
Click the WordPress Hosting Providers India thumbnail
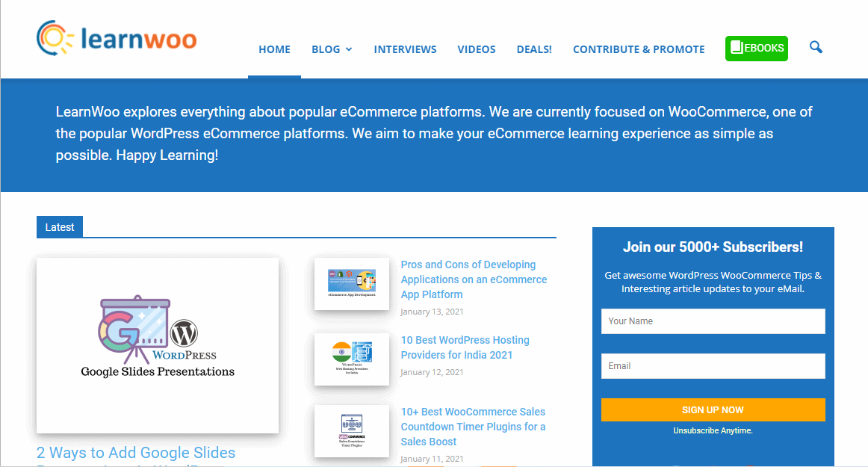[351, 359]
